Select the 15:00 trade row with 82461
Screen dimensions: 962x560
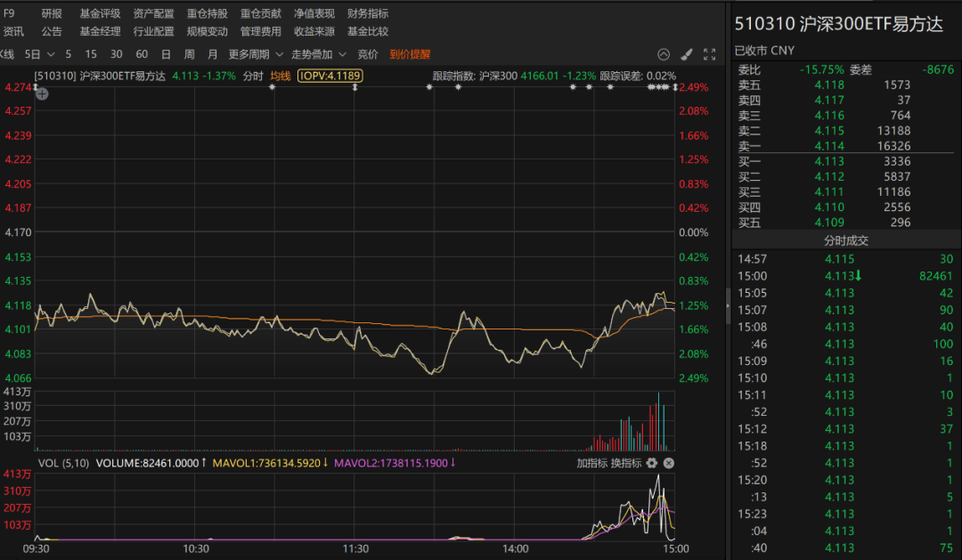(x=845, y=276)
